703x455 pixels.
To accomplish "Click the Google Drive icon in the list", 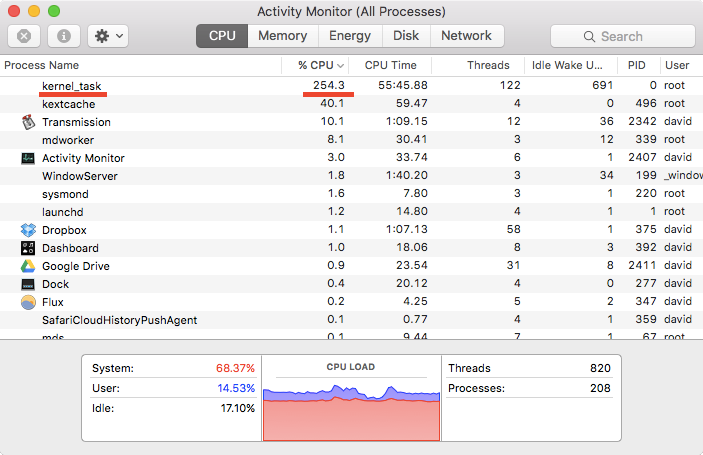I will pos(28,266).
